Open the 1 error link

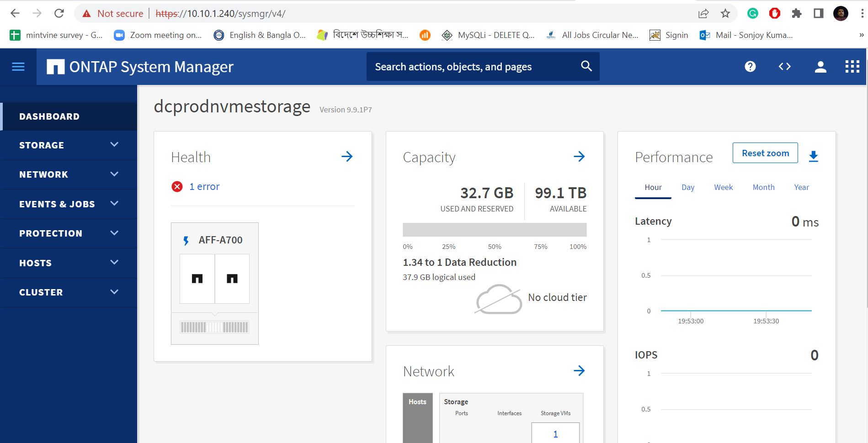204,186
